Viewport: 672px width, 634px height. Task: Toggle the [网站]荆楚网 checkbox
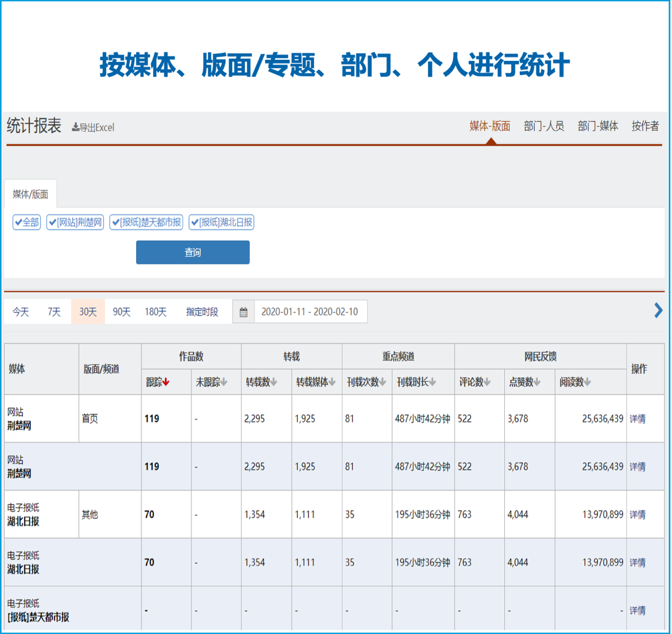click(x=75, y=222)
